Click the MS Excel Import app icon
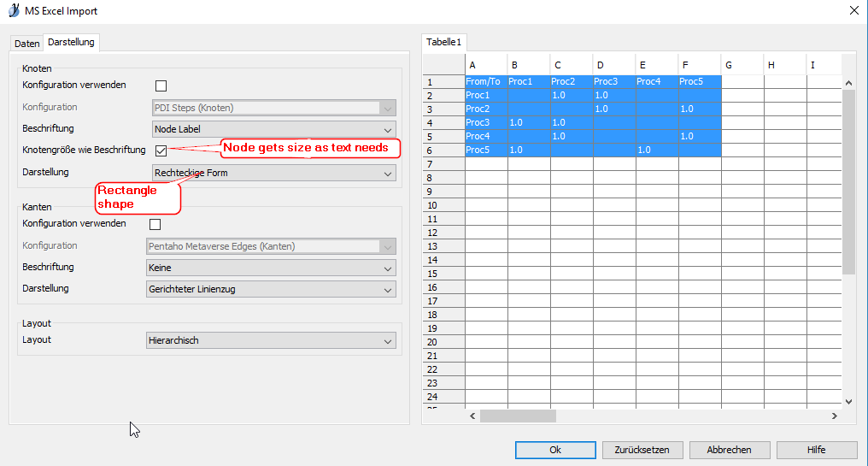The image size is (868, 466). click(x=12, y=11)
